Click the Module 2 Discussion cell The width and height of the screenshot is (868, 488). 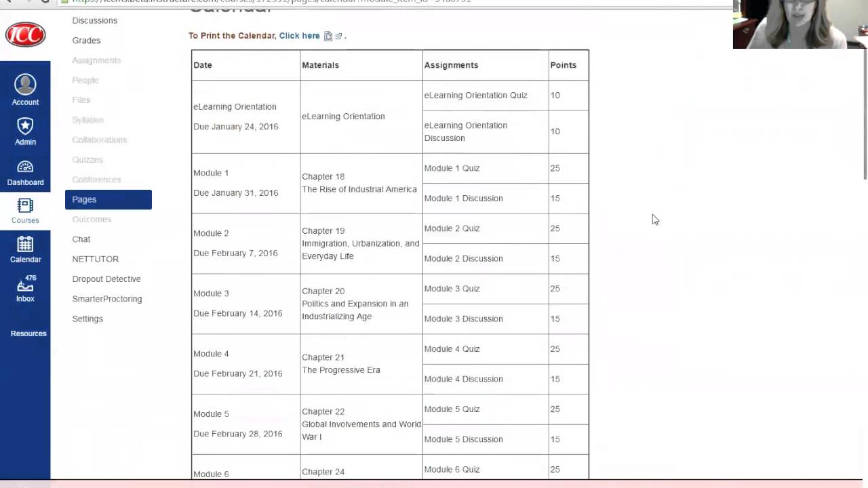pos(486,259)
